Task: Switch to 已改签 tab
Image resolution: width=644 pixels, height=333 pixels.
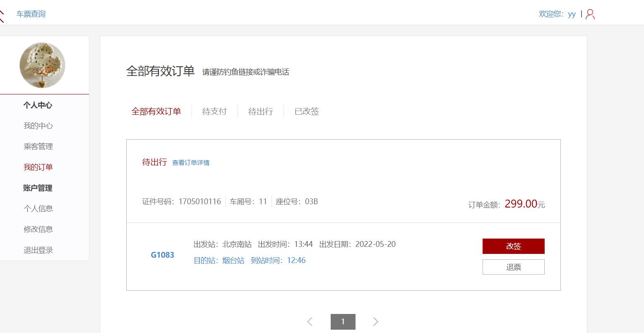Action: click(307, 111)
